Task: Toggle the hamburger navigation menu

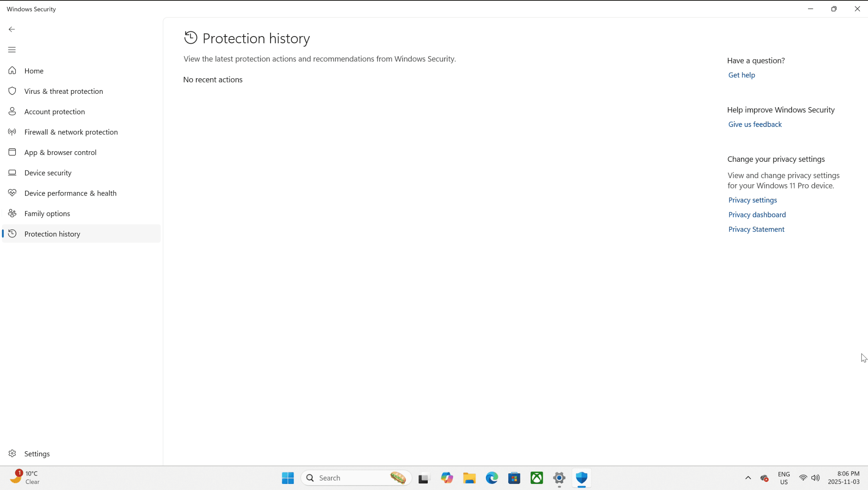Action: 12,50
